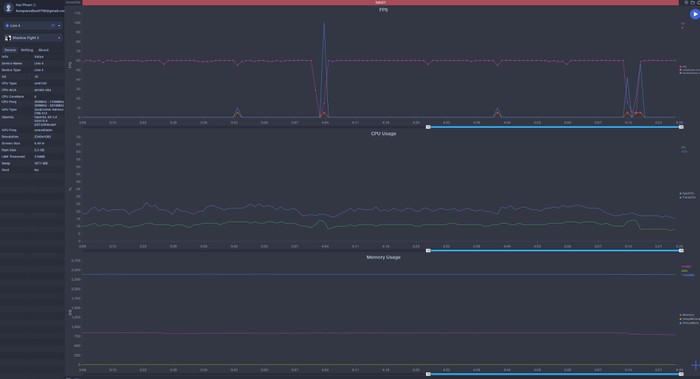
Task: Toggle the AppCPU legend entry
Action: point(687,193)
